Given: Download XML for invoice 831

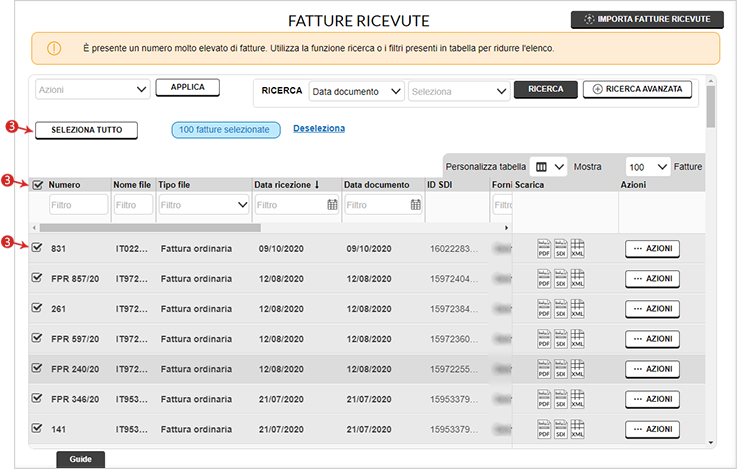Looking at the screenshot, I should click(x=577, y=248).
